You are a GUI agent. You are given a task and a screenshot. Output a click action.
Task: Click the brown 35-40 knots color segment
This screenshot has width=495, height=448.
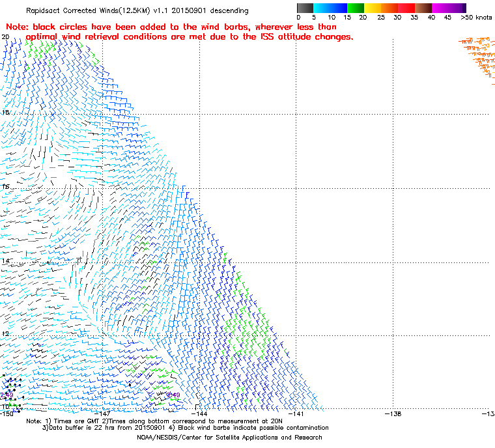pos(423,8)
